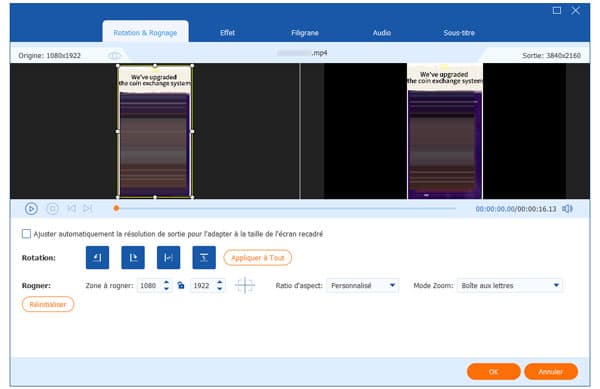The image size is (600, 389).
Task: Open the Filigrane tab
Action: click(x=305, y=33)
